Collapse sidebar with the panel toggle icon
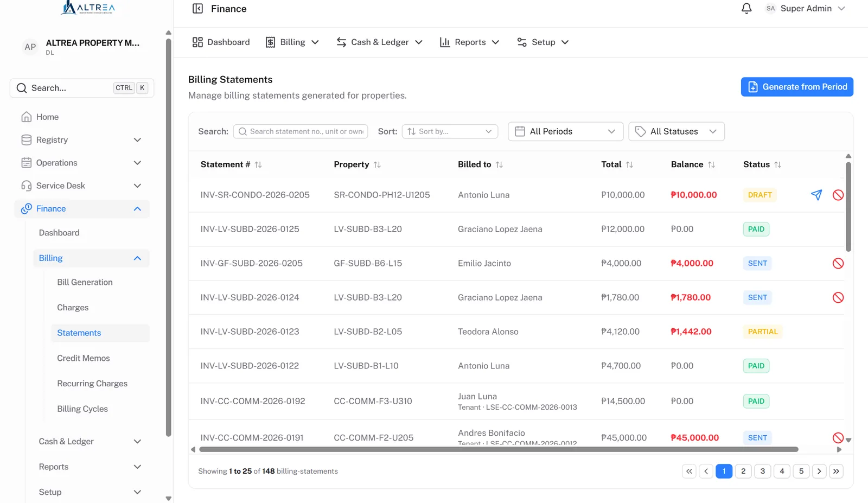Viewport: 868px width, 503px height. 197,9
